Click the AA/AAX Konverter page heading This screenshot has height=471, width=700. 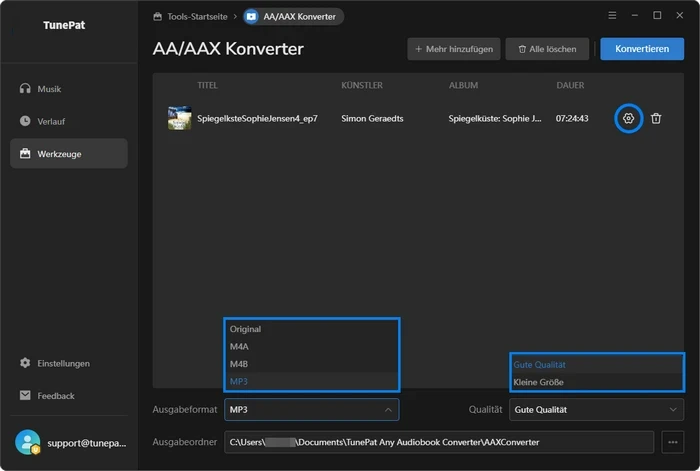228,49
